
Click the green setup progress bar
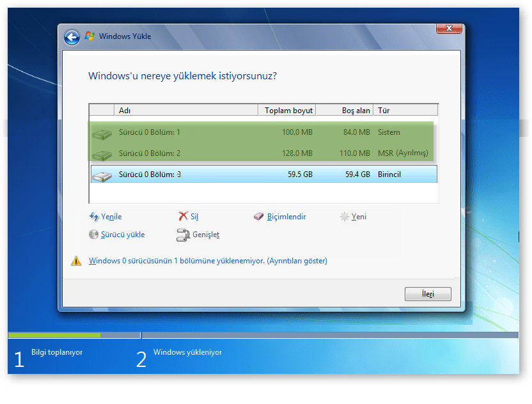click(x=54, y=335)
